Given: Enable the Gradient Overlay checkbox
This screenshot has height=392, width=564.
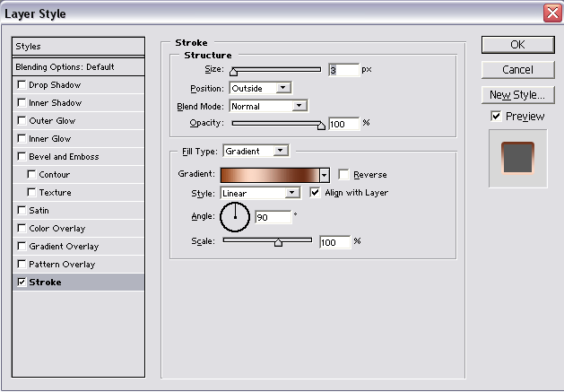Looking at the screenshot, I should click(22, 246).
